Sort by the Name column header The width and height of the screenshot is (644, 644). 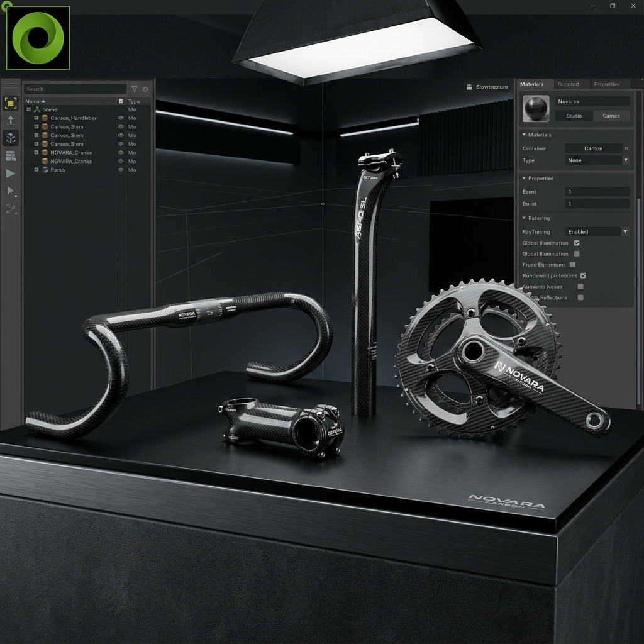pos(69,101)
